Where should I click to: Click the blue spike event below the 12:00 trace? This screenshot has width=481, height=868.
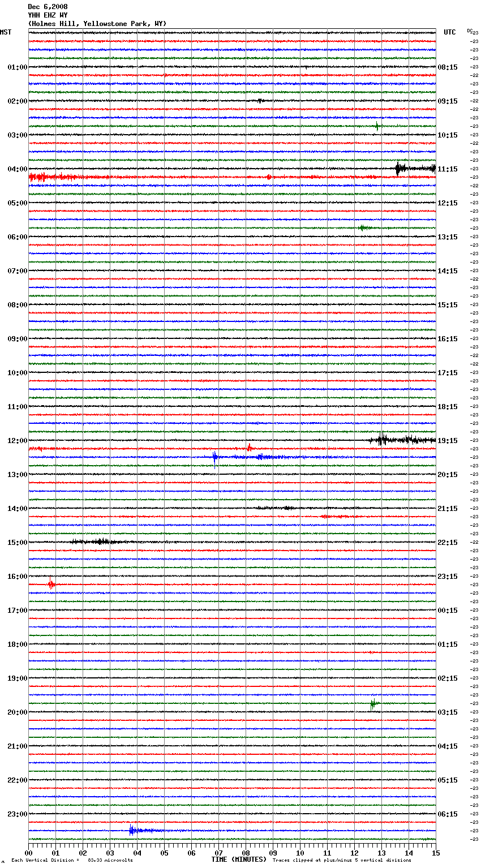point(215,457)
